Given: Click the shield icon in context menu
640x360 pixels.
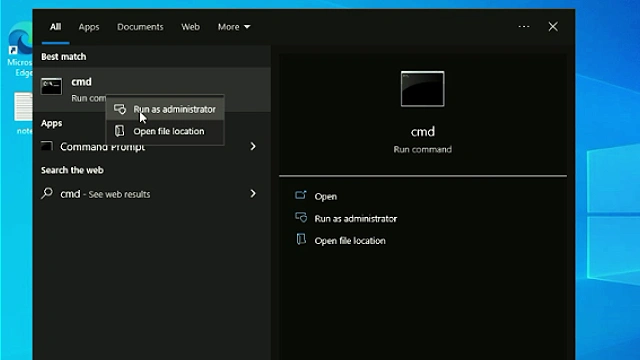Looking at the screenshot, I should click(x=120, y=109).
